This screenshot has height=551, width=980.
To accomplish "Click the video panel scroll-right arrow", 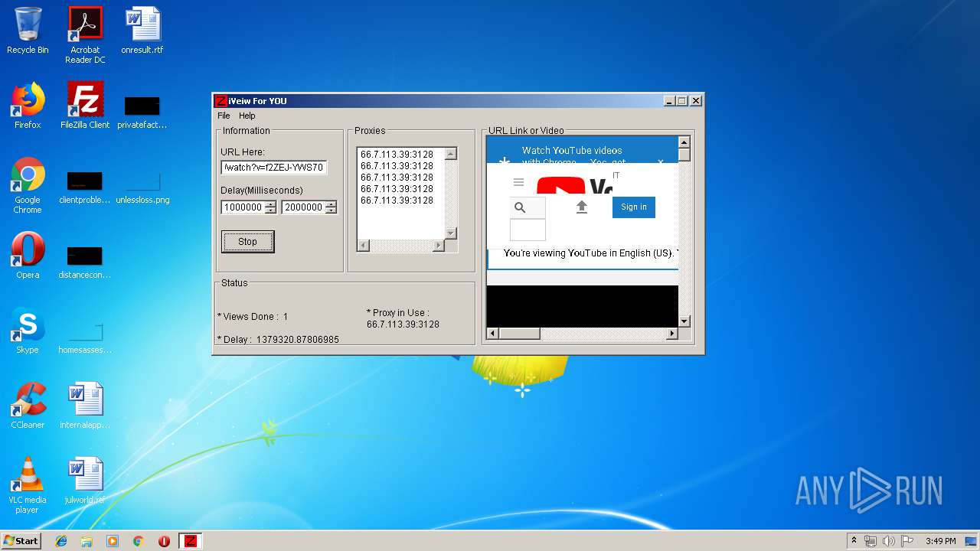I will point(672,334).
